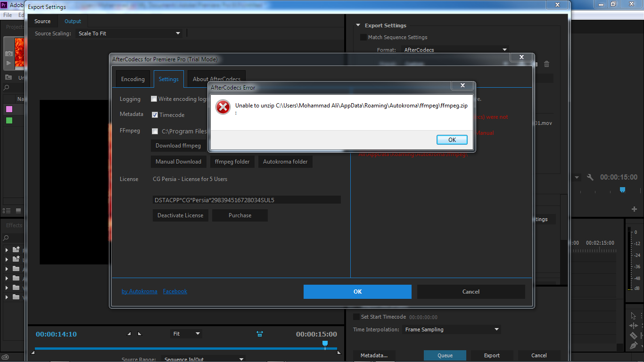Click the blue playhead on export timeline
This screenshot has width=644, height=362.
coord(325,345)
